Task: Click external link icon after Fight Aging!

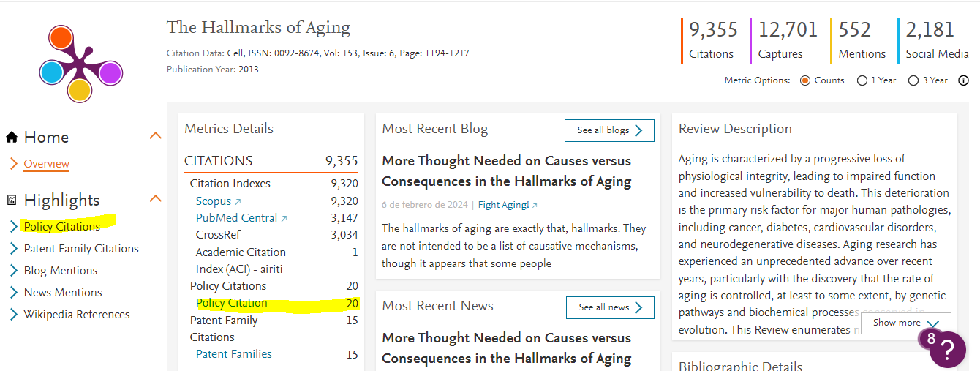Action: (x=535, y=206)
